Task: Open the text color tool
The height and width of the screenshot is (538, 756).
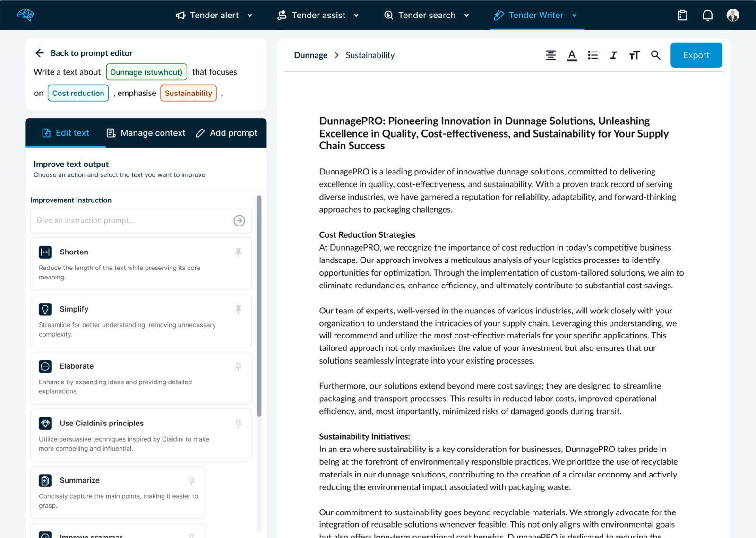Action: click(x=572, y=55)
